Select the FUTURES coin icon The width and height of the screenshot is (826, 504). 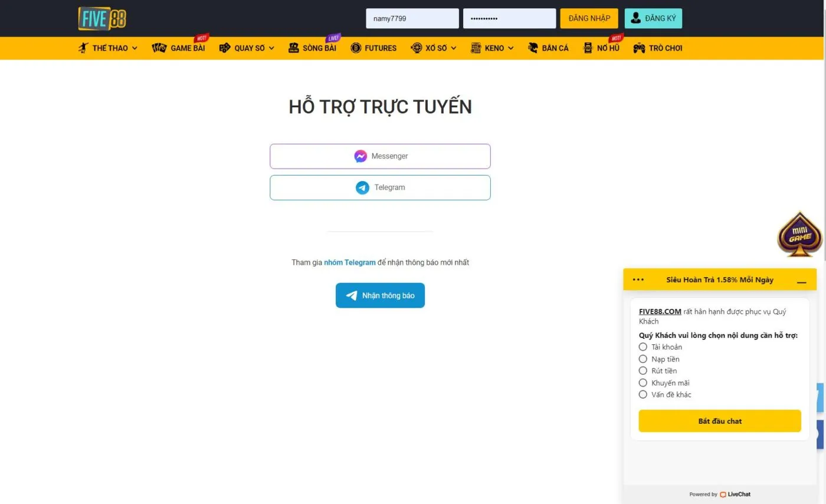[356, 48]
